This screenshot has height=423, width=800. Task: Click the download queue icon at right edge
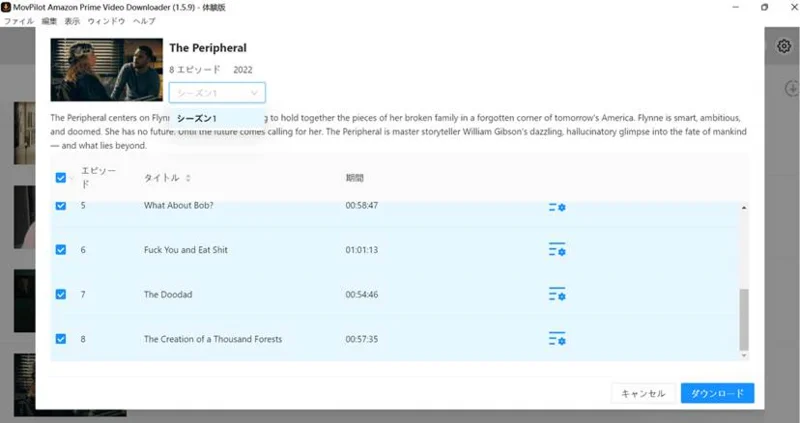click(792, 88)
